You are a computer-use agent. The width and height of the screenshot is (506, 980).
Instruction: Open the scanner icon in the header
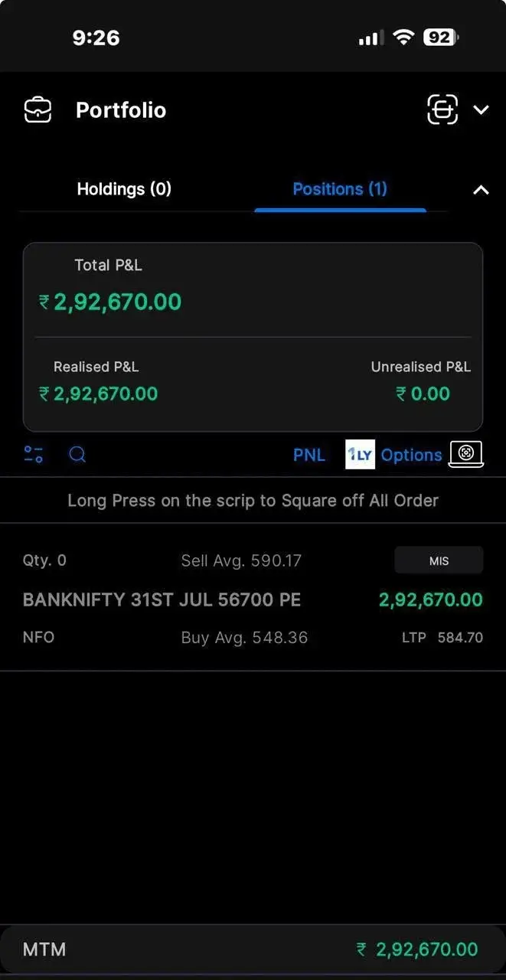point(442,109)
